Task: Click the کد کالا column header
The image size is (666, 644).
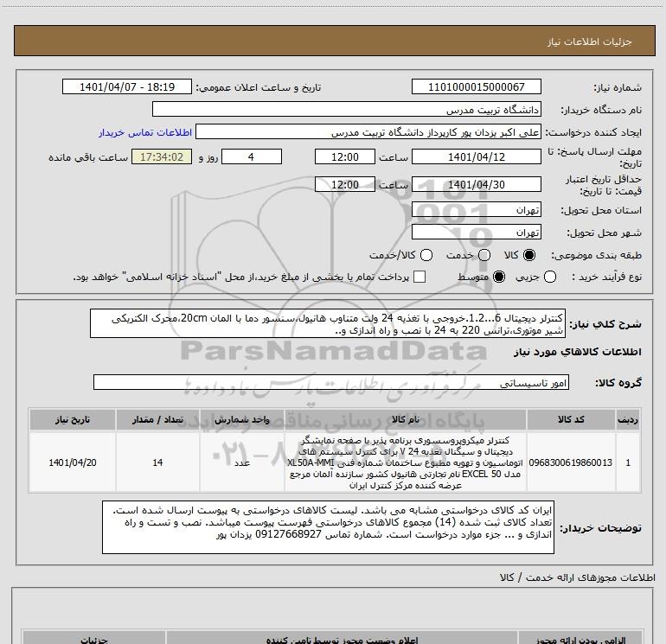Action: coord(571,419)
